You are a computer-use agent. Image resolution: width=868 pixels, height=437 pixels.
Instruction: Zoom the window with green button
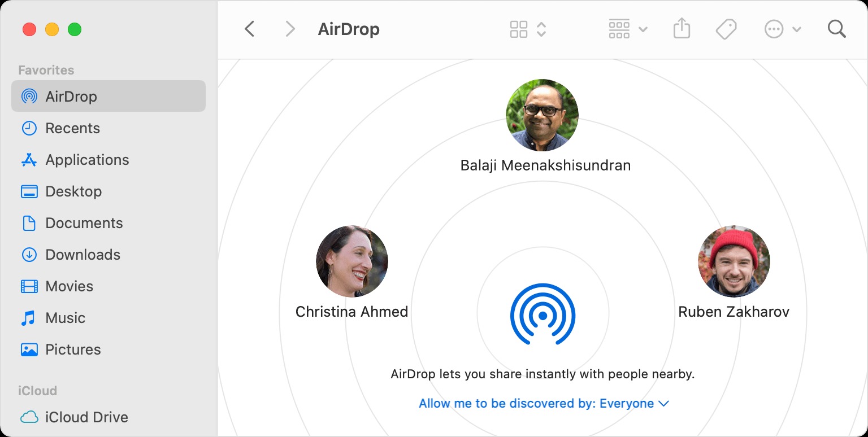coord(75,29)
